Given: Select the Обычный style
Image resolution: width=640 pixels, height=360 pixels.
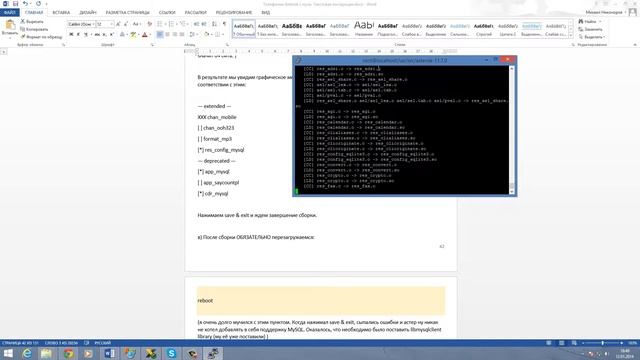Looking at the screenshot, I should pyautogui.click(x=244, y=29).
